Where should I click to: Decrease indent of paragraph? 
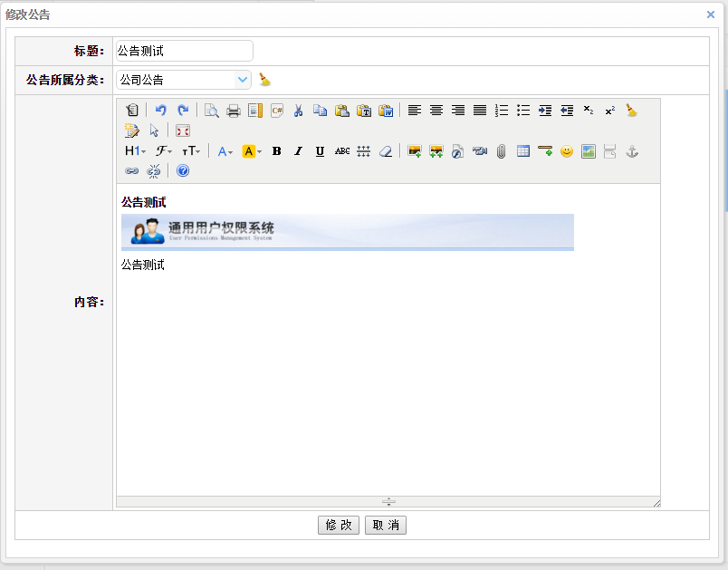tap(567, 110)
